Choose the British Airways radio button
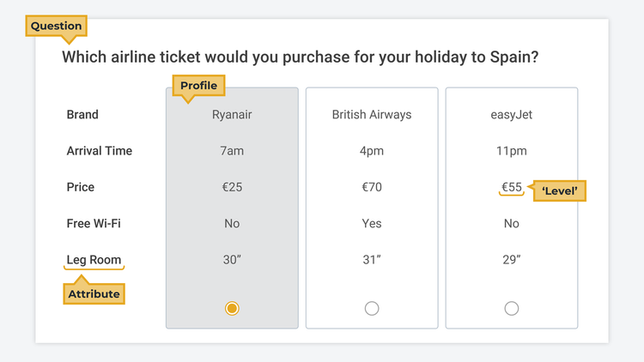The image size is (644, 362). 372,308
